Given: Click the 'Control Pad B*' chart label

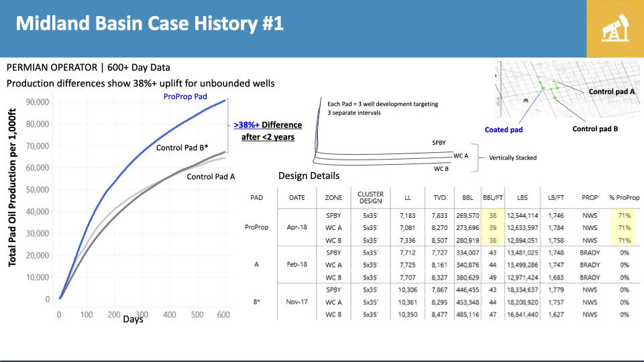Looking at the screenshot, I should point(182,147).
